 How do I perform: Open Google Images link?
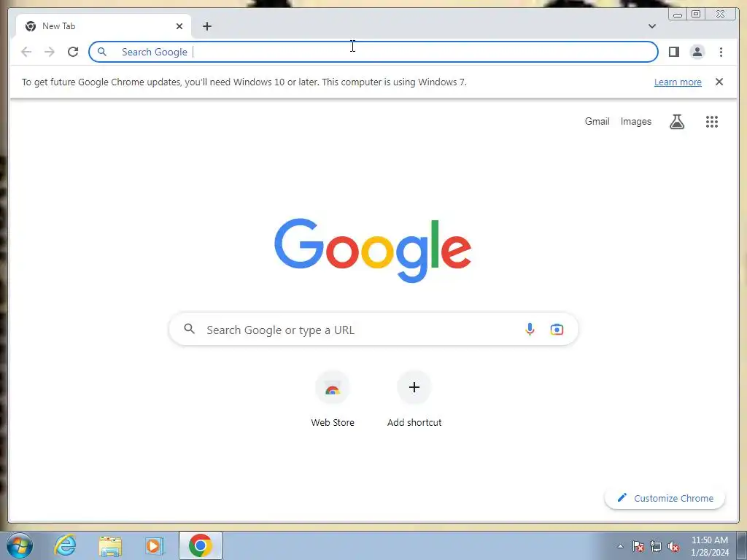(635, 122)
